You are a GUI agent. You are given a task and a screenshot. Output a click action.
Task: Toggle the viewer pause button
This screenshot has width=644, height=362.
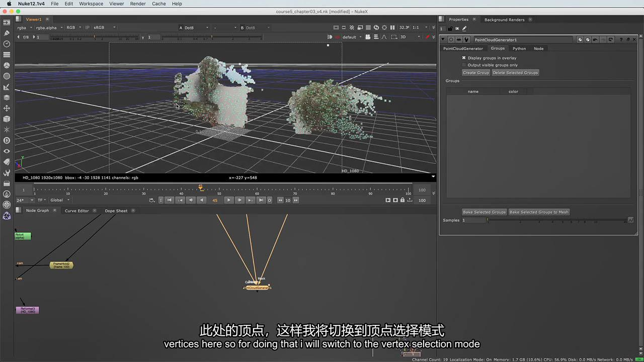tap(392, 28)
